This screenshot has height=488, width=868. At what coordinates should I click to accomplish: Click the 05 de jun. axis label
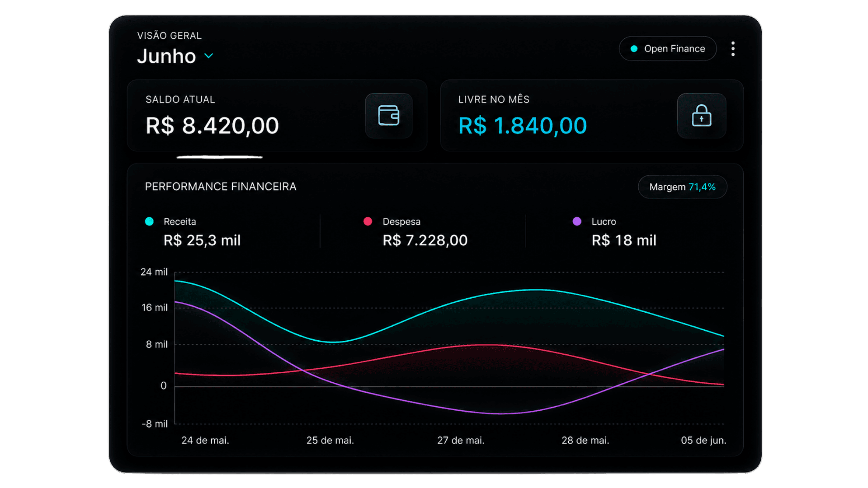tap(703, 441)
